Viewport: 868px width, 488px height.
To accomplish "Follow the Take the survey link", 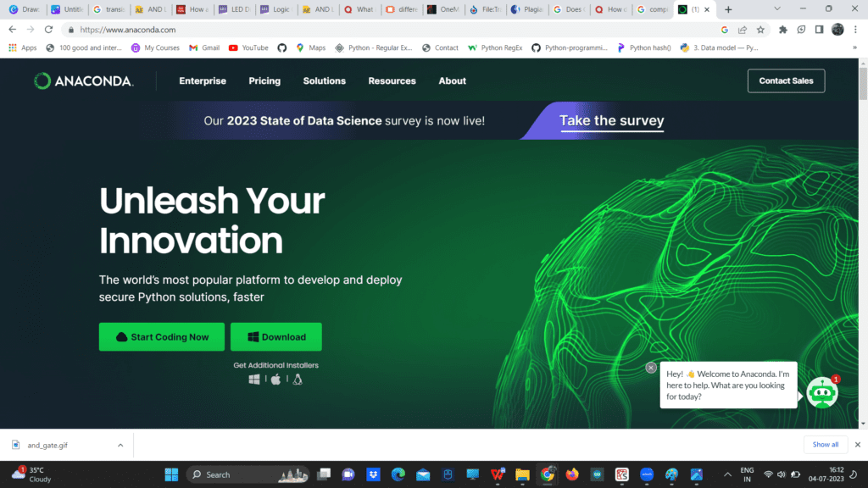I will point(611,120).
